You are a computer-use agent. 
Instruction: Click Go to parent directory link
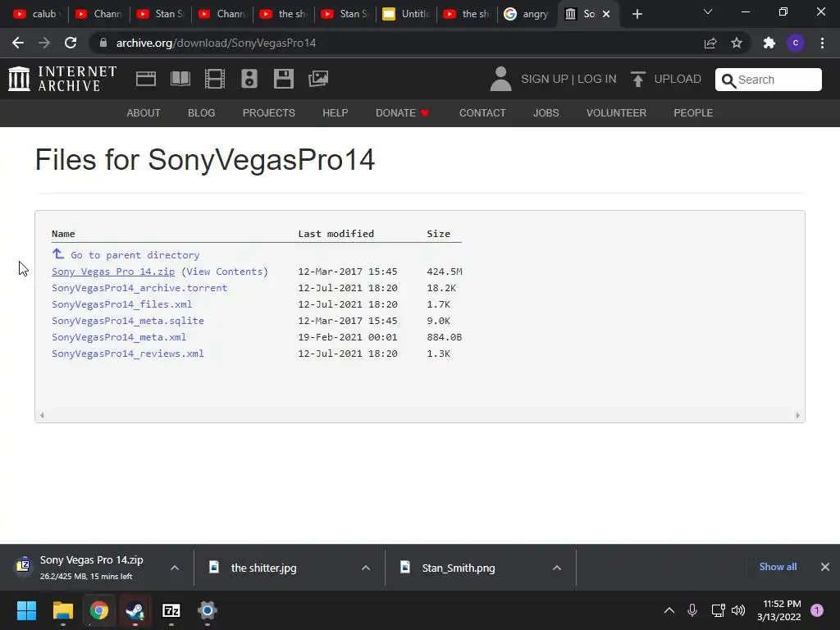(x=135, y=255)
